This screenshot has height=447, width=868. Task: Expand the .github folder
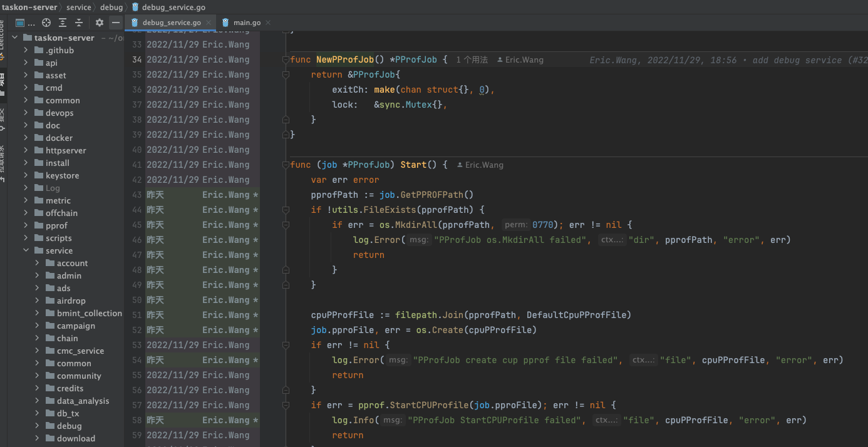click(x=26, y=50)
